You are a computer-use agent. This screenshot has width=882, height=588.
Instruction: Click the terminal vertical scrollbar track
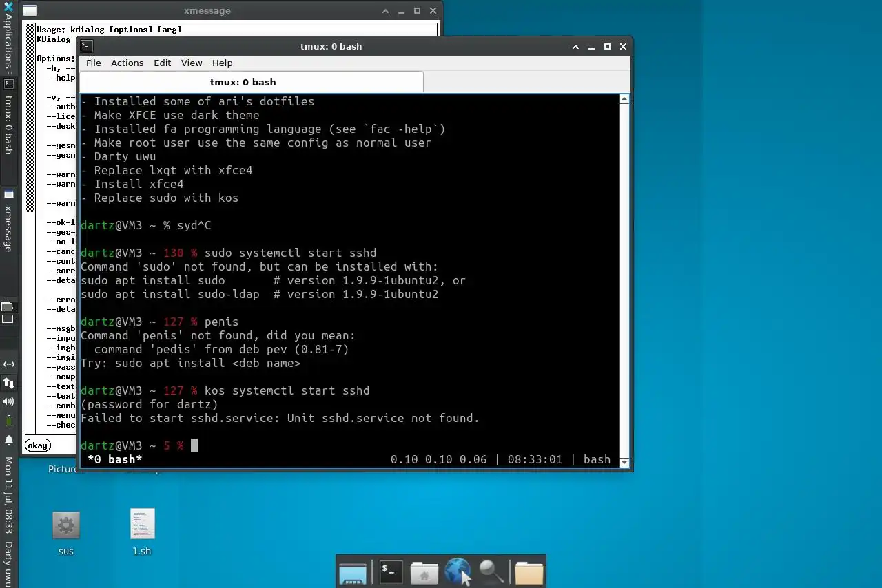tap(624, 280)
